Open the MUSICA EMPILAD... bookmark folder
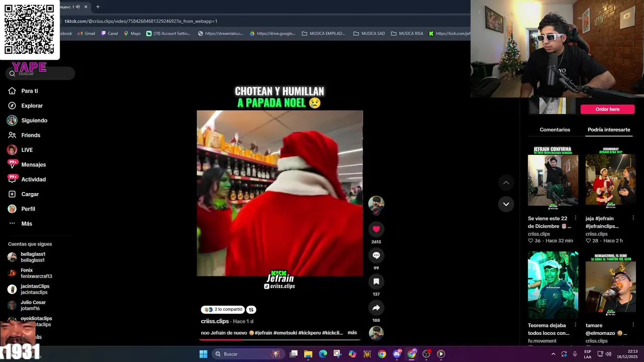Image resolution: width=644 pixels, height=362 pixels. tap(324, 34)
